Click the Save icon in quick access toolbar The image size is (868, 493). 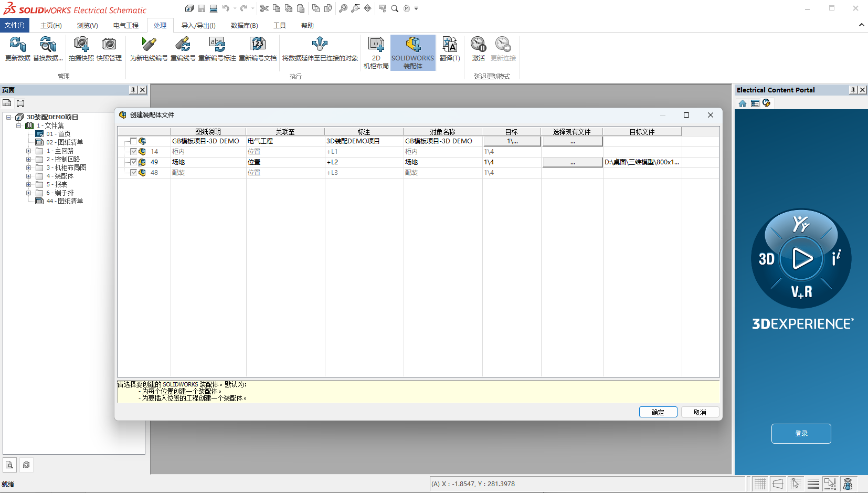pyautogui.click(x=202, y=8)
